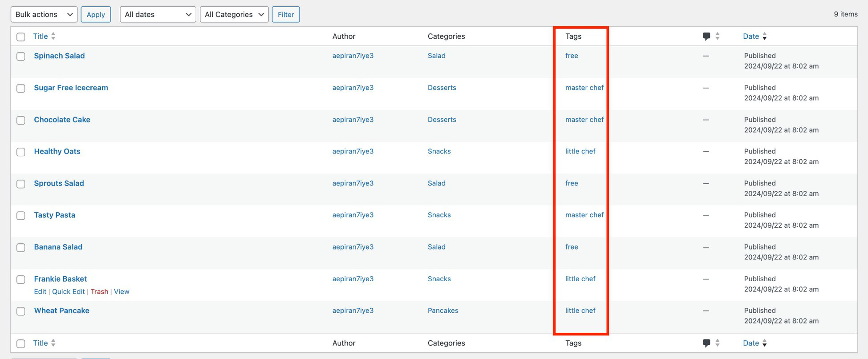Sort posts by top Date header link
Screen dimensions: 868x359
tap(751, 36)
